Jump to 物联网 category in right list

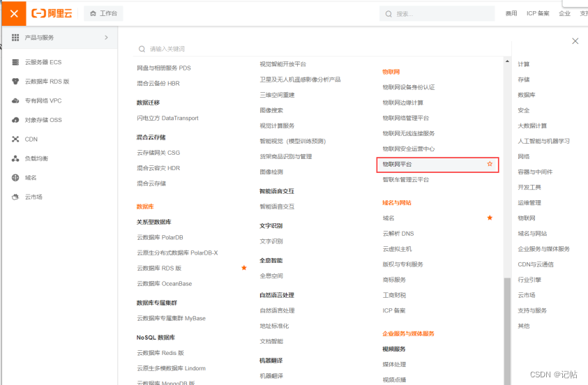pyautogui.click(x=527, y=218)
